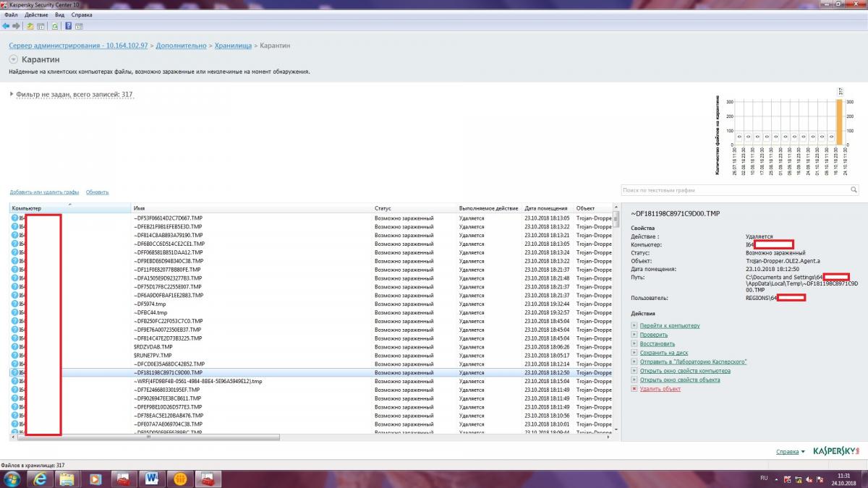The image size is (868, 488).
Task: Collapse the Карантин header with the round arrow
Action: 14,59
